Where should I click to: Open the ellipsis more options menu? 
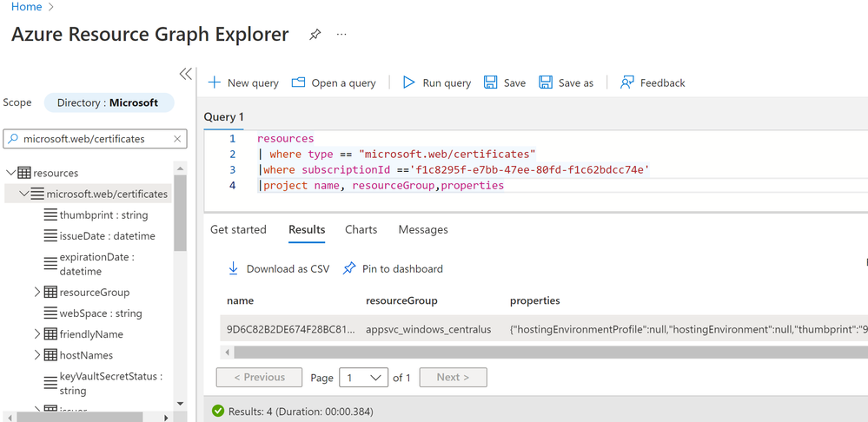pos(341,34)
